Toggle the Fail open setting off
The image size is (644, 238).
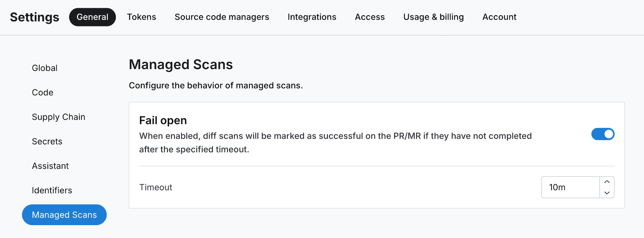pos(603,134)
